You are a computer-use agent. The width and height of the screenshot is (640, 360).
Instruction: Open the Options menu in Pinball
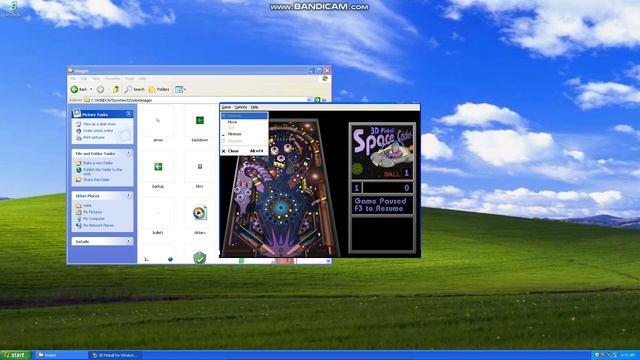point(241,107)
